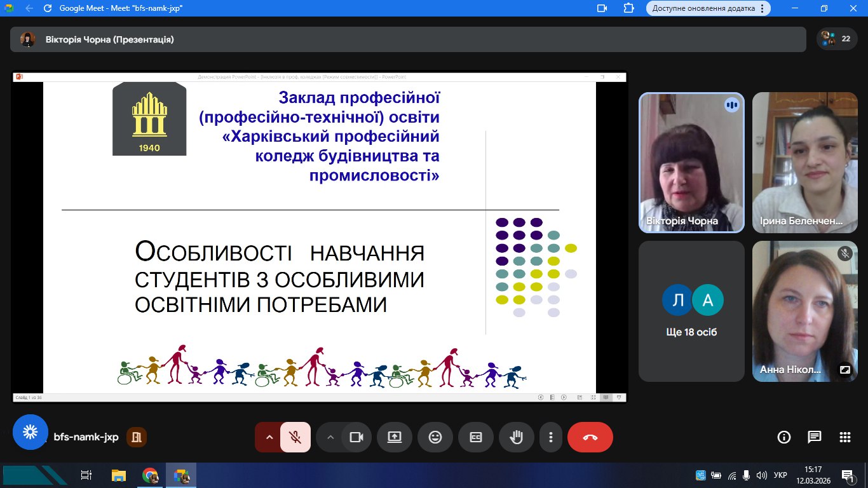The height and width of the screenshot is (488, 868).
Task: Start presenting with share screen button
Action: pos(395,437)
